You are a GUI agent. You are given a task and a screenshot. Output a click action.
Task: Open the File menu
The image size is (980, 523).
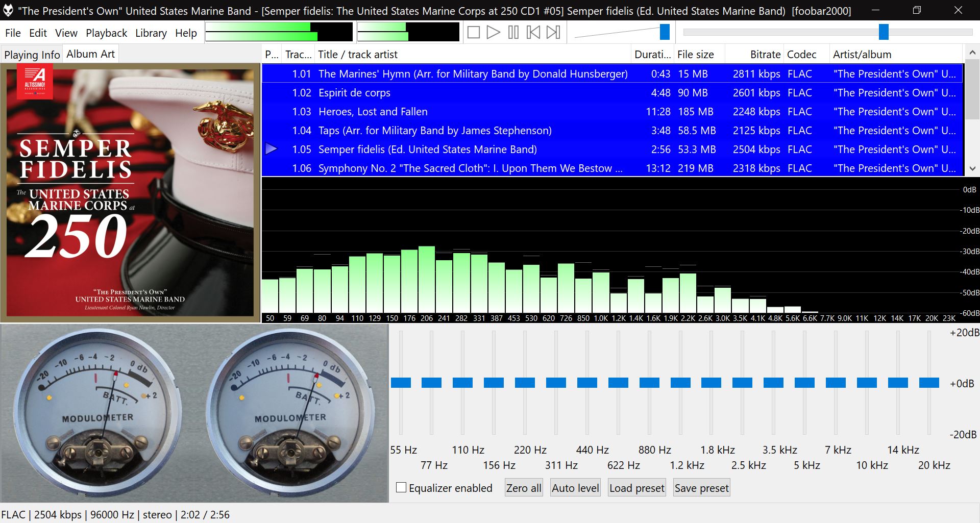[13, 33]
